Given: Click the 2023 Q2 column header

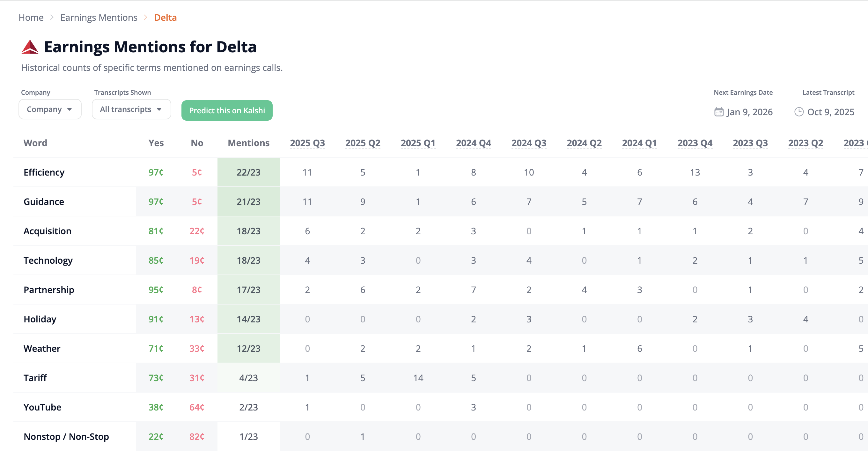Looking at the screenshot, I should tap(805, 143).
